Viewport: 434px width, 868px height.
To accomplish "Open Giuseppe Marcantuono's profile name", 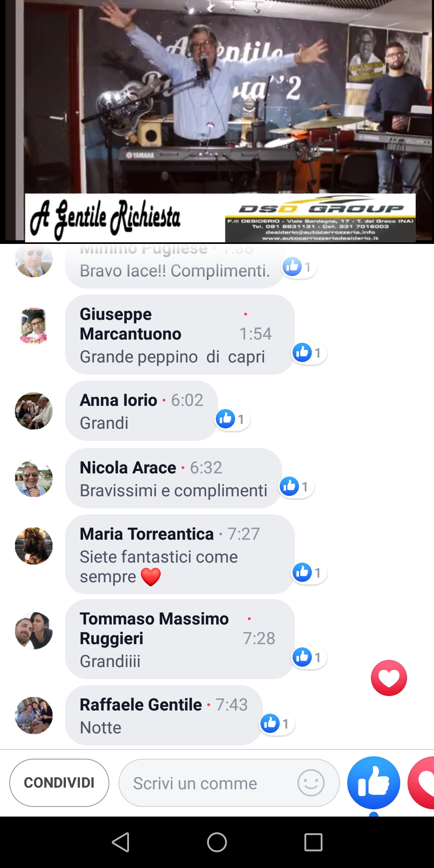I will click(x=131, y=324).
